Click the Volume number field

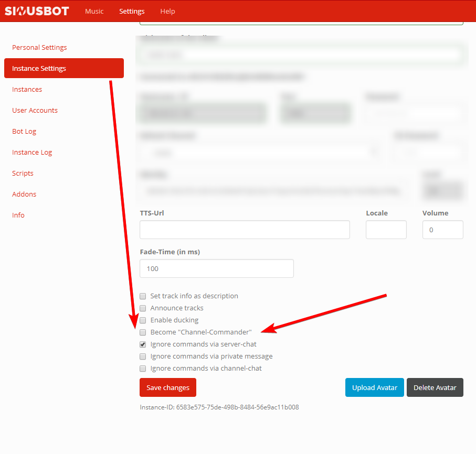442,230
